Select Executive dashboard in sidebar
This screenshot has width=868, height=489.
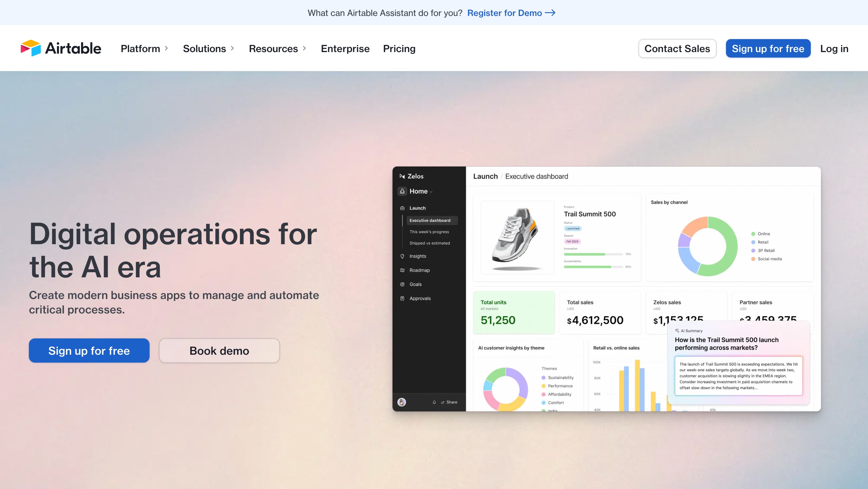432,220
